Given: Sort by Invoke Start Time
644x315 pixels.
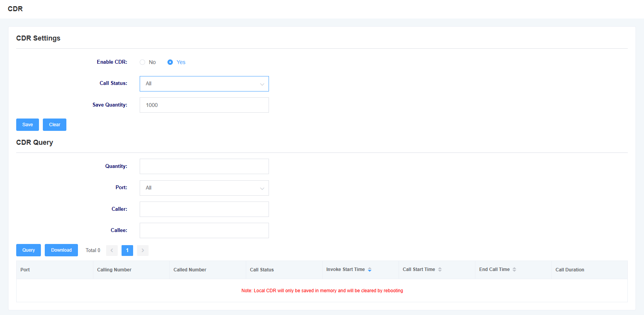Looking at the screenshot, I should coord(370,269).
